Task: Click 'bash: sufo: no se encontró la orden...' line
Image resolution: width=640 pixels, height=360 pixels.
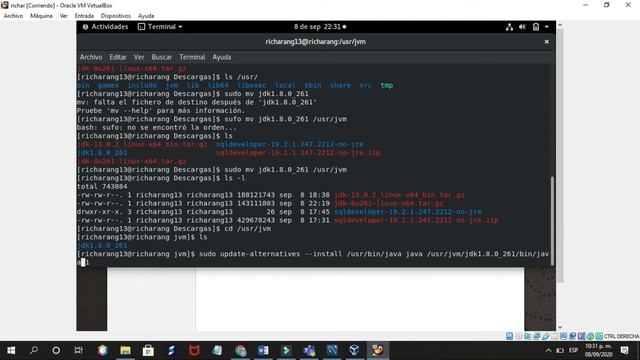Action: 156,127
